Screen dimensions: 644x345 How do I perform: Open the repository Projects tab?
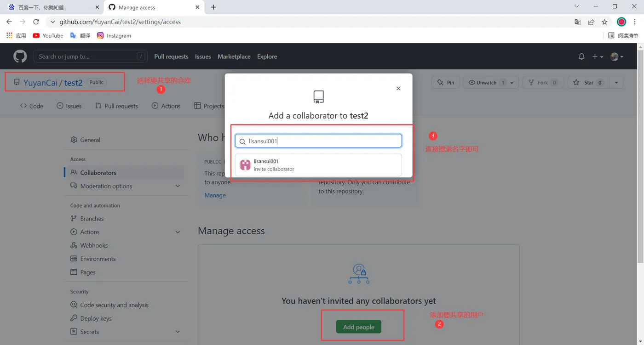(209, 106)
